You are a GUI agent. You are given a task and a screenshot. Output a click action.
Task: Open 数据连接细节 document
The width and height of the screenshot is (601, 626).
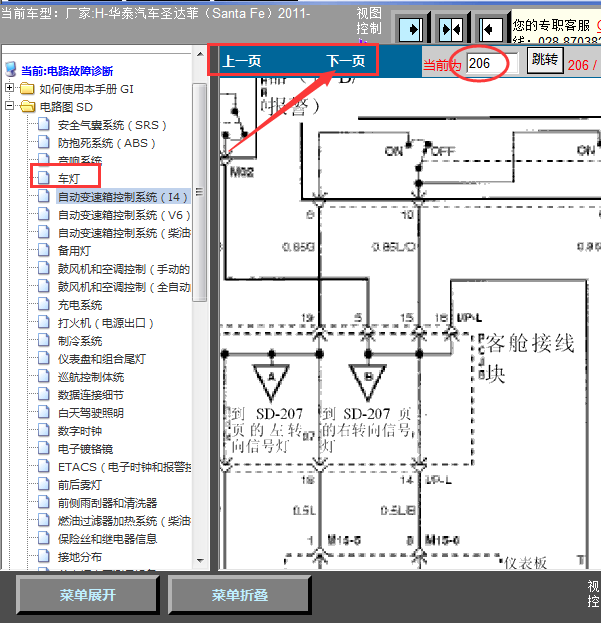coord(91,395)
